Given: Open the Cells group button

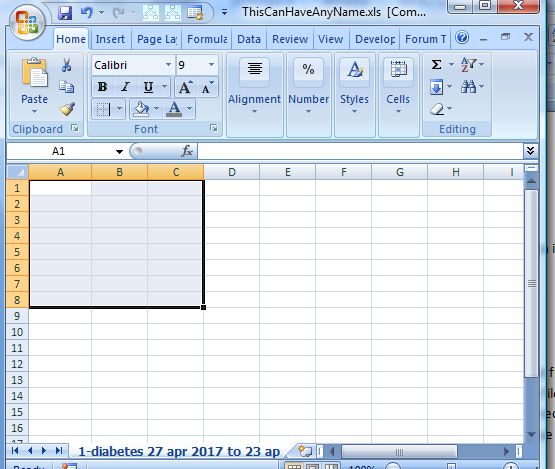Looking at the screenshot, I should [398, 95].
